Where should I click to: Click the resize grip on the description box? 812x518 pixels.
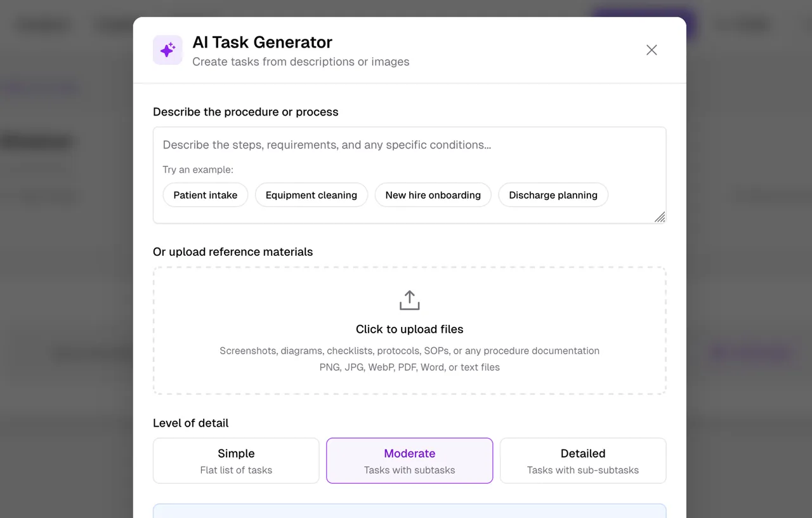[x=660, y=218]
